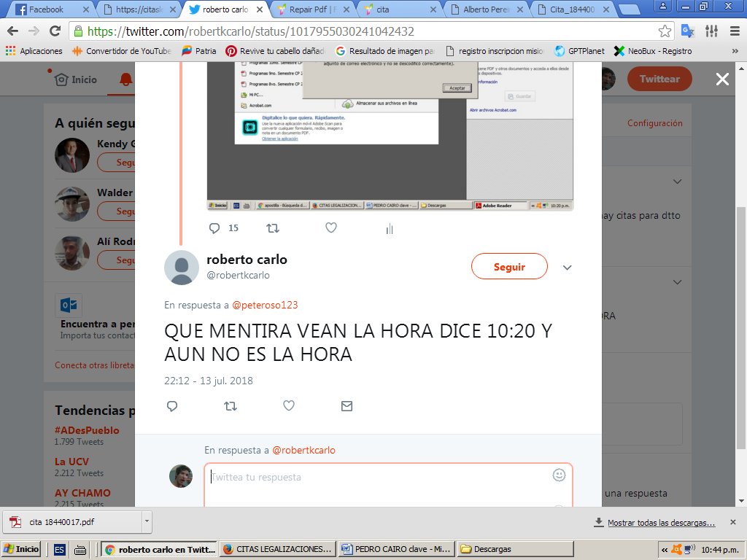
Task: Click the Configuración link
Action: (654, 123)
